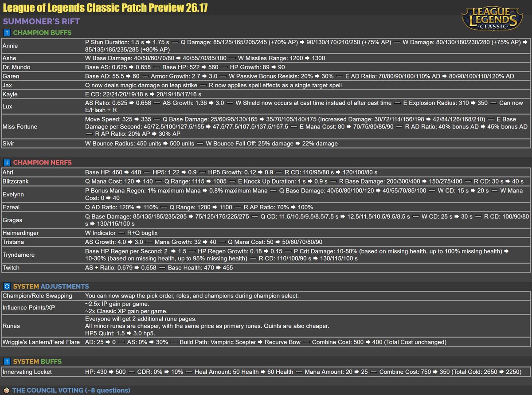Click Twitch's 'Base Health: 470' text
This screenshot has height=395, width=532.
click(x=200, y=268)
